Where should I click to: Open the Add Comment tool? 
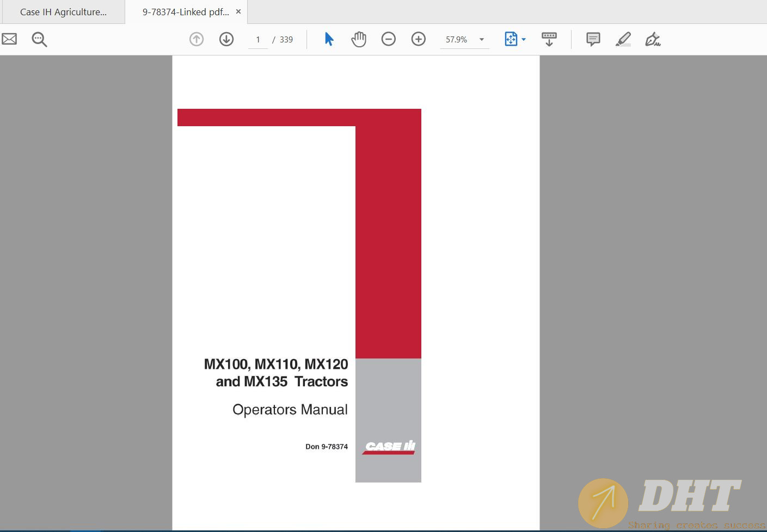(x=593, y=39)
